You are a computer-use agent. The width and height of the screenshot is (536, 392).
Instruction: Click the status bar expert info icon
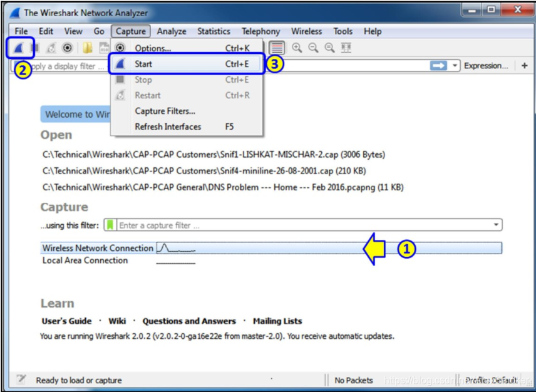(21, 379)
